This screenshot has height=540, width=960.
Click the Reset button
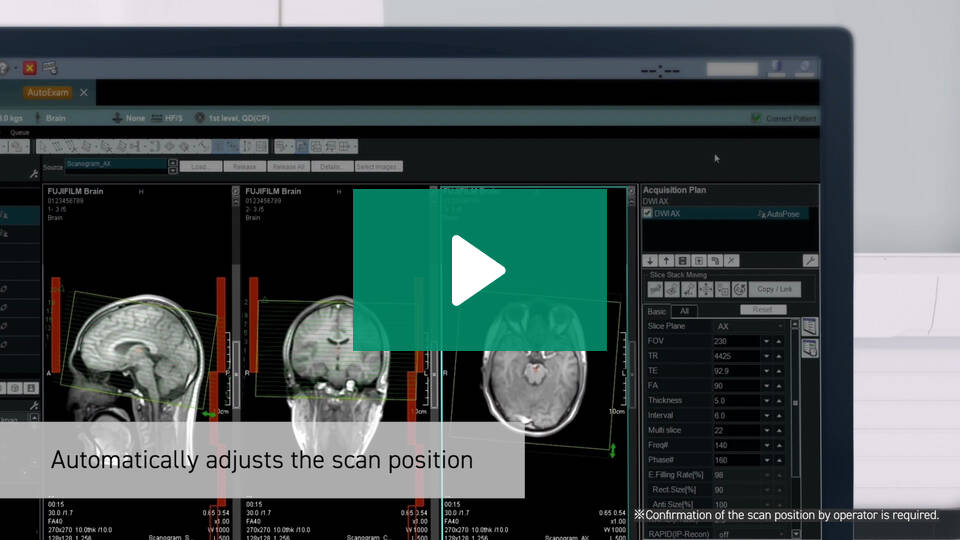coord(762,310)
